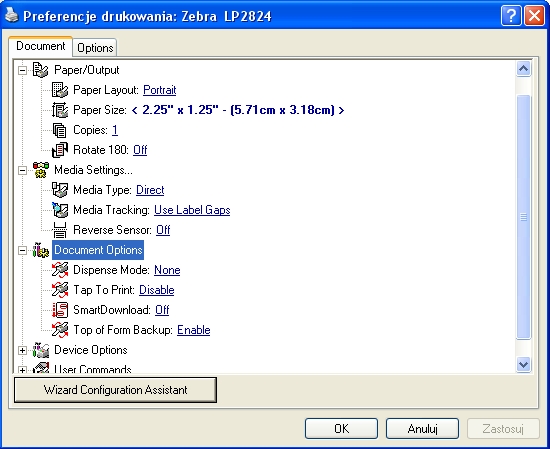
Task: Expand the User Commands tree node
Action: point(22,369)
